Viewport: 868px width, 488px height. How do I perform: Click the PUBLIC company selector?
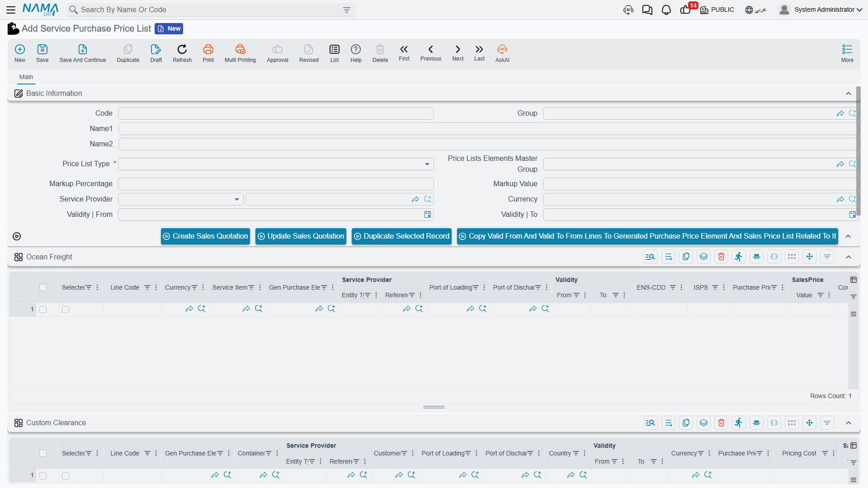[717, 9]
